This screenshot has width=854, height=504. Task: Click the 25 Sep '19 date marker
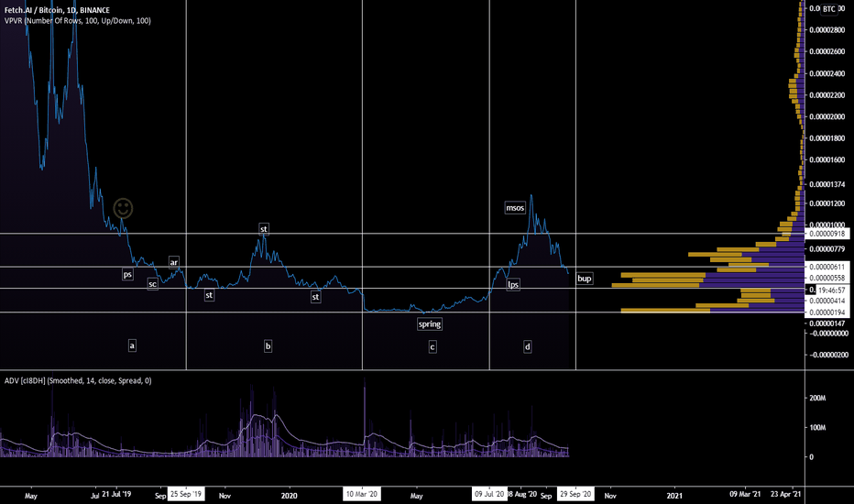pos(186,494)
